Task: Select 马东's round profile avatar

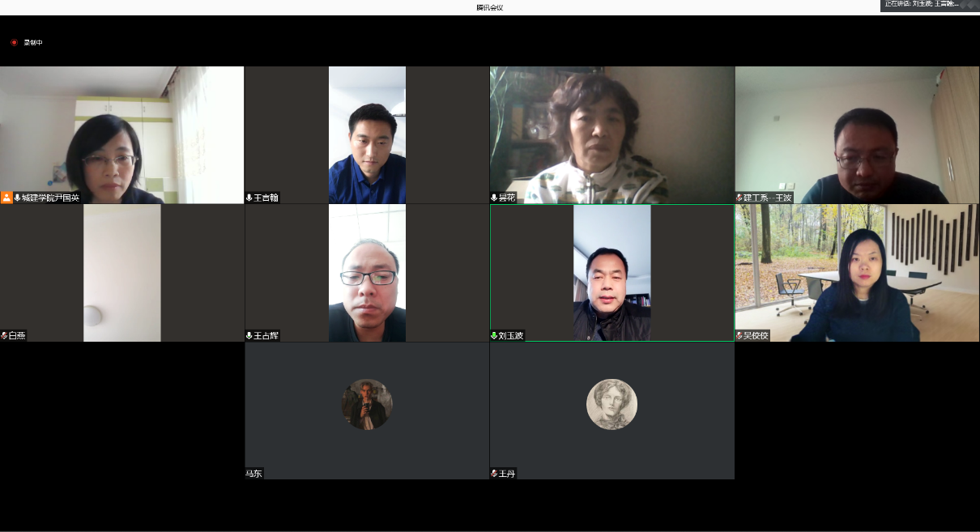Action: (x=367, y=404)
